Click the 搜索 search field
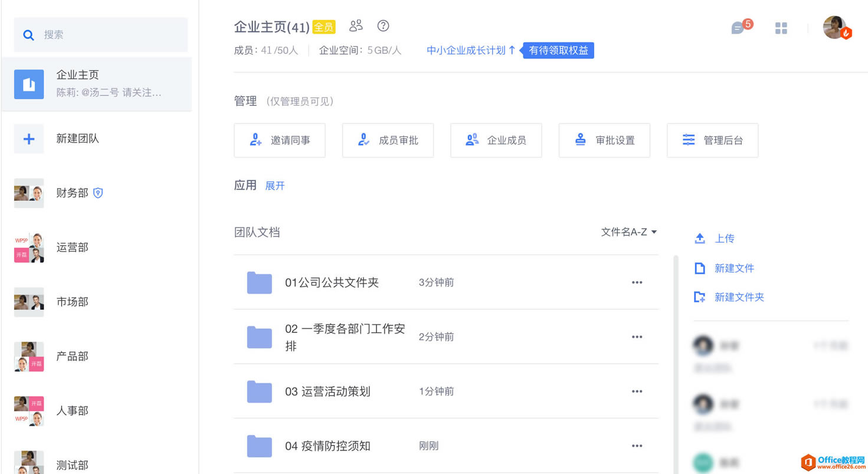This screenshot has width=868, height=474. coord(100,35)
